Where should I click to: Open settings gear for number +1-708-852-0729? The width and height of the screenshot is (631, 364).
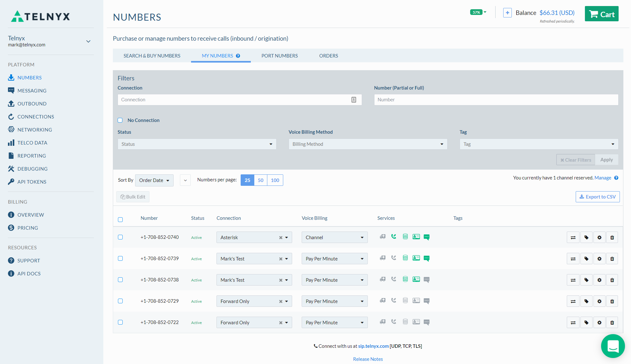(x=599, y=301)
